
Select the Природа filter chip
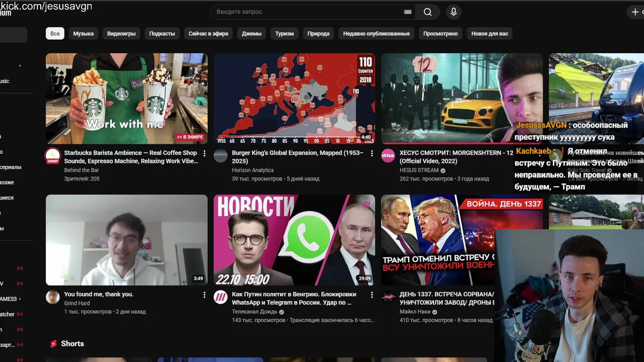click(318, 34)
